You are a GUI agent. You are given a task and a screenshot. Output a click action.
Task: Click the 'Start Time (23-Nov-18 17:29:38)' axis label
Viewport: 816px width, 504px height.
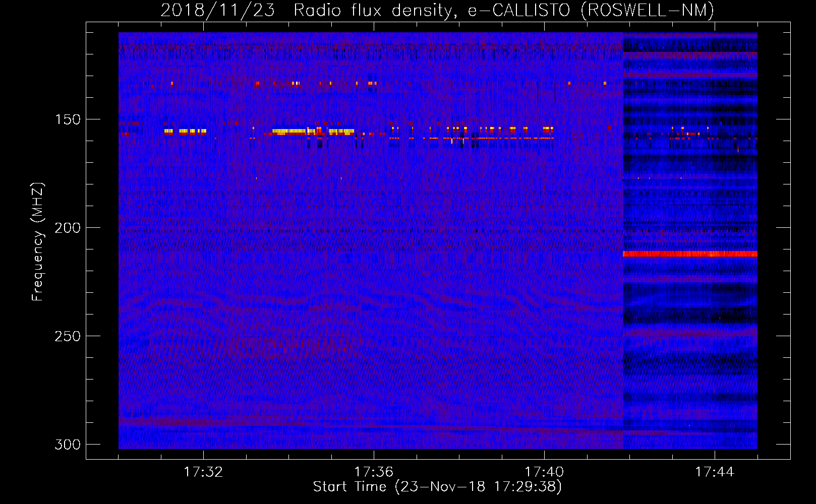[x=437, y=487]
